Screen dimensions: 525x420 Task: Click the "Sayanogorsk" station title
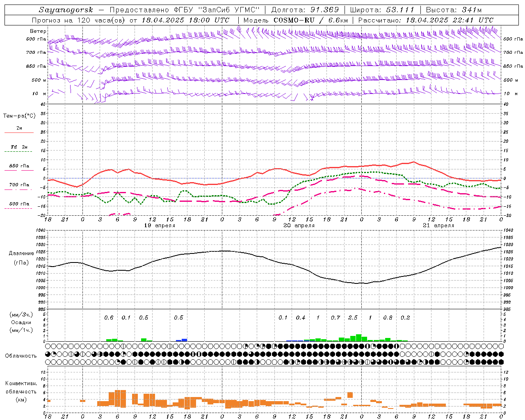pos(66,10)
